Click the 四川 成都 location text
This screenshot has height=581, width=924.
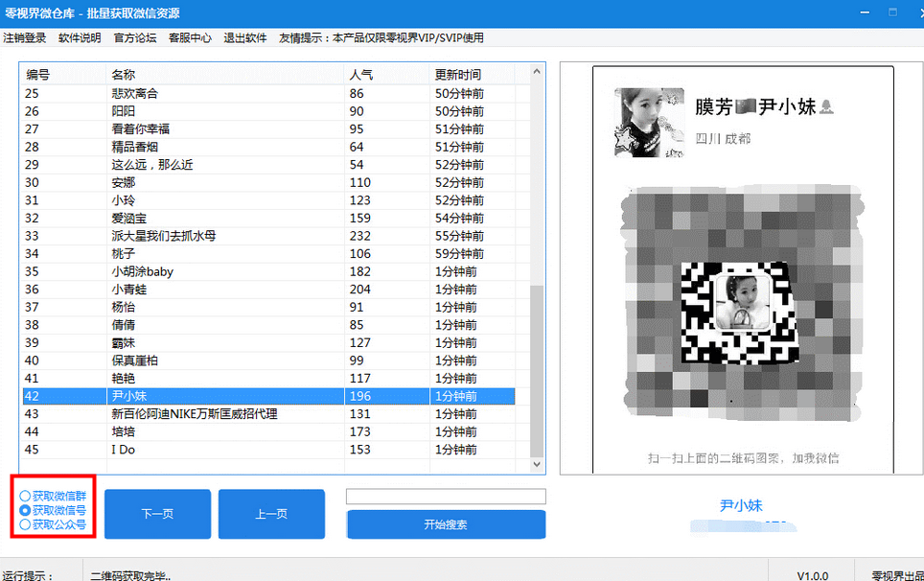click(x=723, y=139)
